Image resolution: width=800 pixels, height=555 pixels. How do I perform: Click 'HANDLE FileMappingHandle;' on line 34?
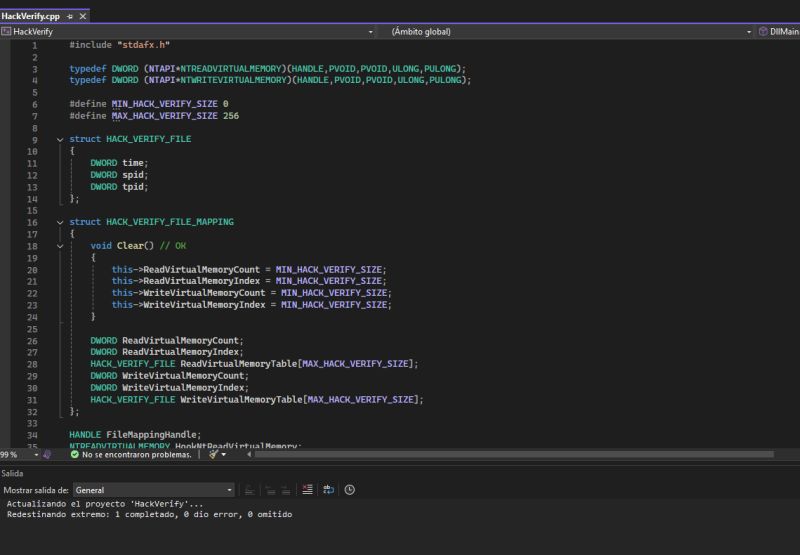135,435
